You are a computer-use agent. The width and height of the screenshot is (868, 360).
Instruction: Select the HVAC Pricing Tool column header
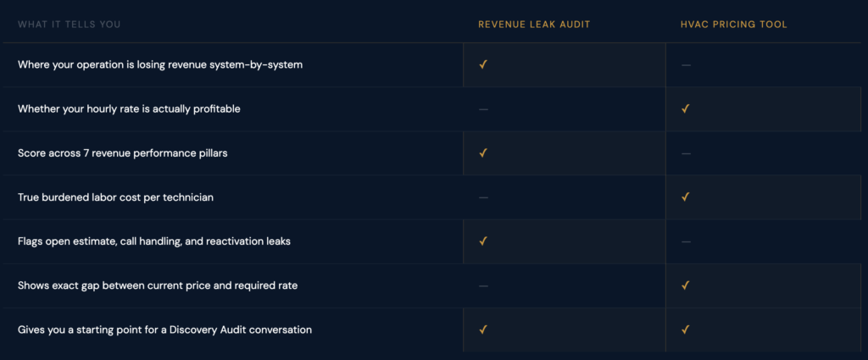pyautogui.click(x=734, y=25)
